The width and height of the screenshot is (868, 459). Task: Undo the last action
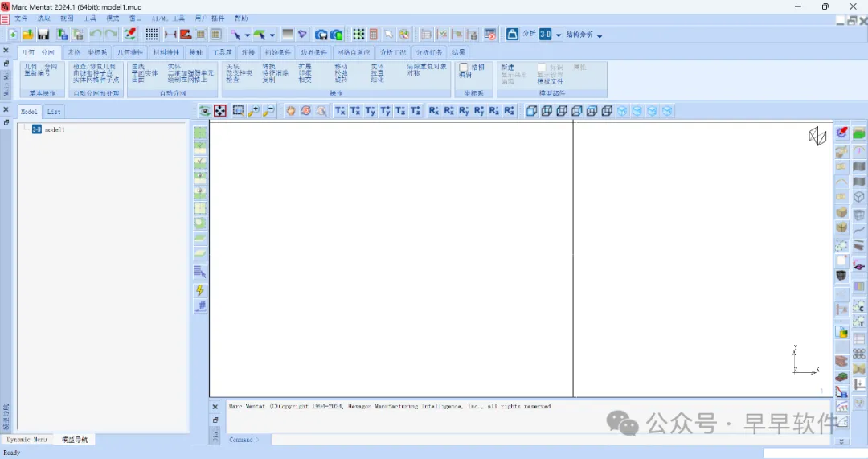96,35
